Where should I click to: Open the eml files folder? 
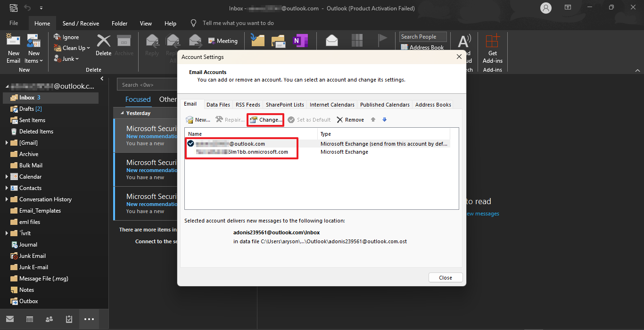tap(51, 222)
